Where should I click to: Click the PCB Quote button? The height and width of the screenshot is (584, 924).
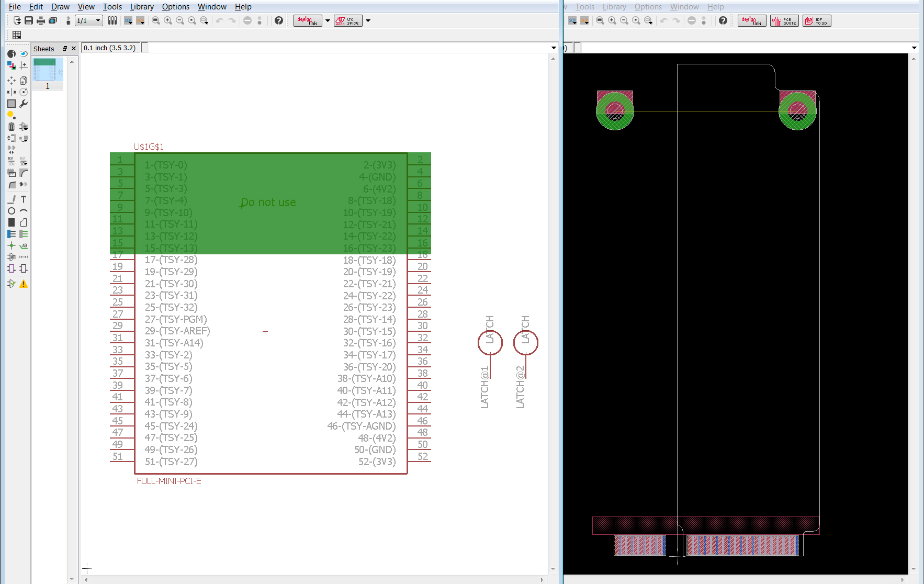[x=784, y=20]
